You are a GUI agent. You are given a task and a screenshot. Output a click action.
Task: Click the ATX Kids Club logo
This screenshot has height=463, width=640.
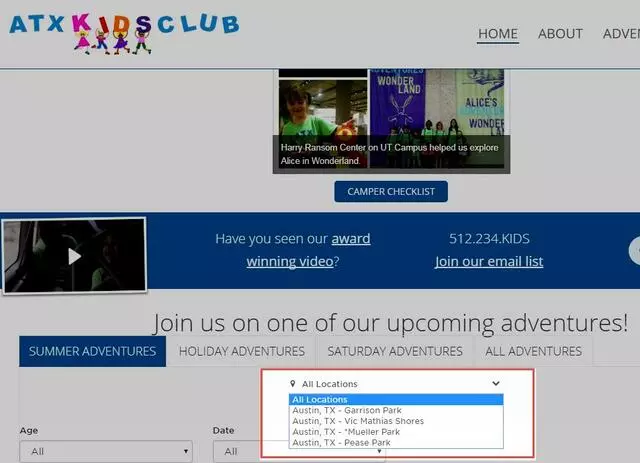coord(124,33)
